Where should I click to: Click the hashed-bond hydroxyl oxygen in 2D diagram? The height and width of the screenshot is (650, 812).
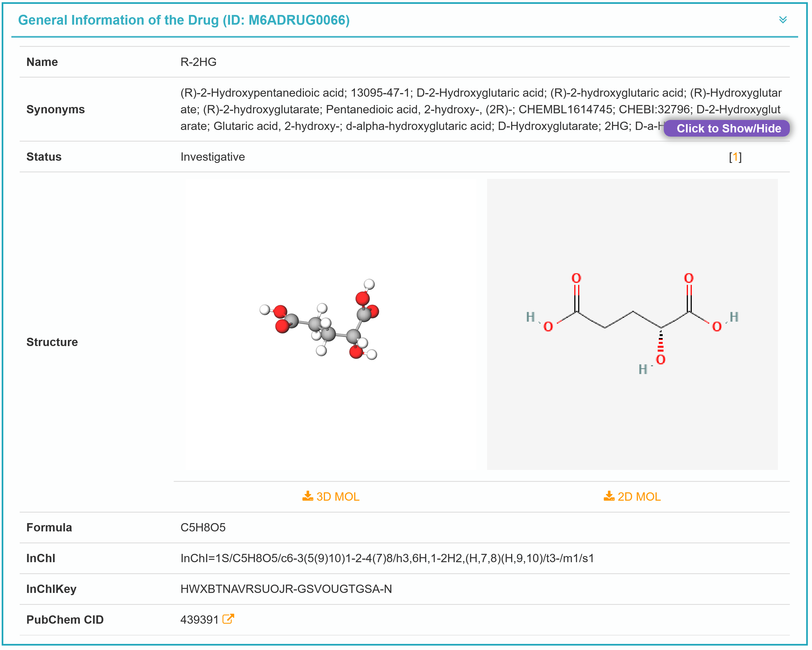(660, 360)
